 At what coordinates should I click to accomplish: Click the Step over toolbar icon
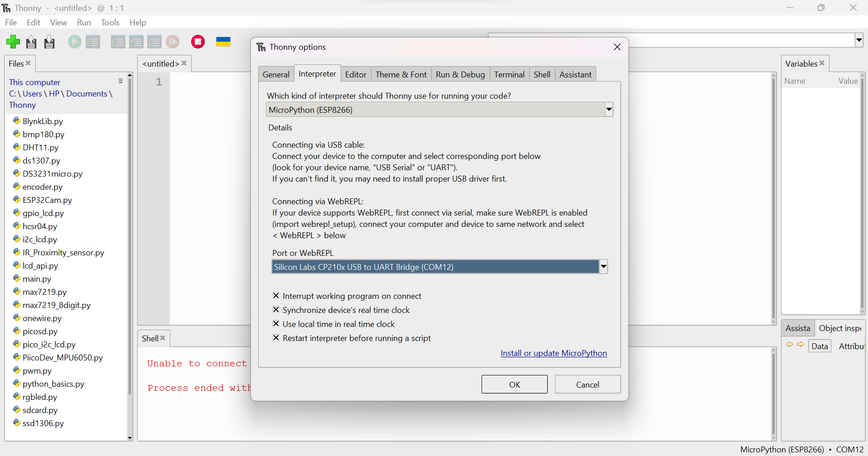pyautogui.click(x=118, y=42)
